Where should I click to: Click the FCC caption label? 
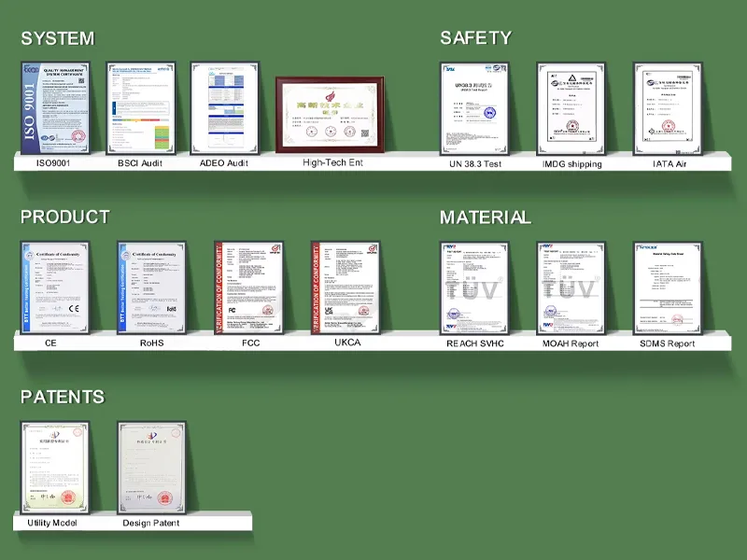[250, 343]
